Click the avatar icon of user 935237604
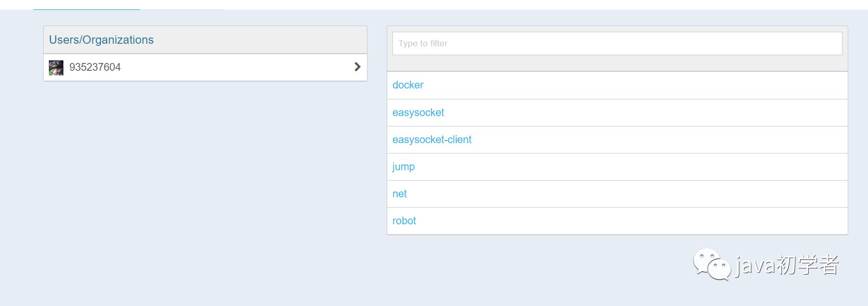The image size is (868, 306). [56, 68]
